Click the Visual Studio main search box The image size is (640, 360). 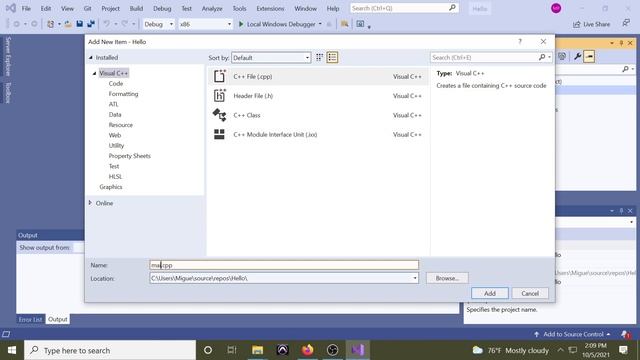point(404,8)
